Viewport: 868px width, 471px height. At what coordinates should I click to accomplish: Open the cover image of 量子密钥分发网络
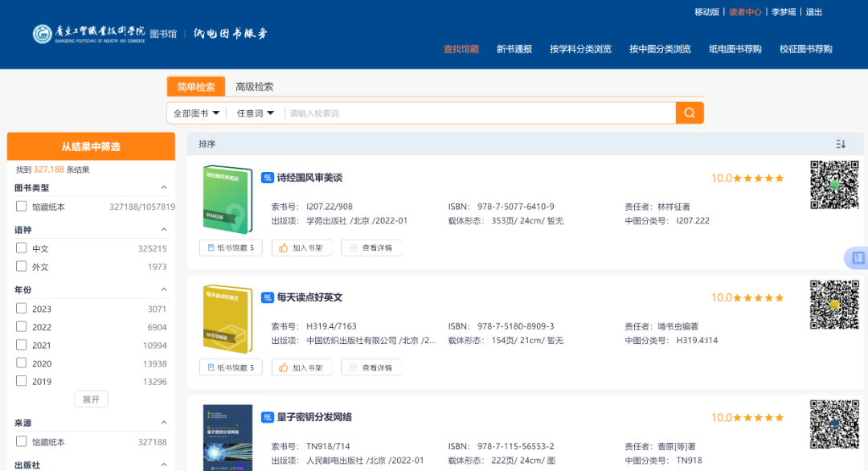point(227,438)
